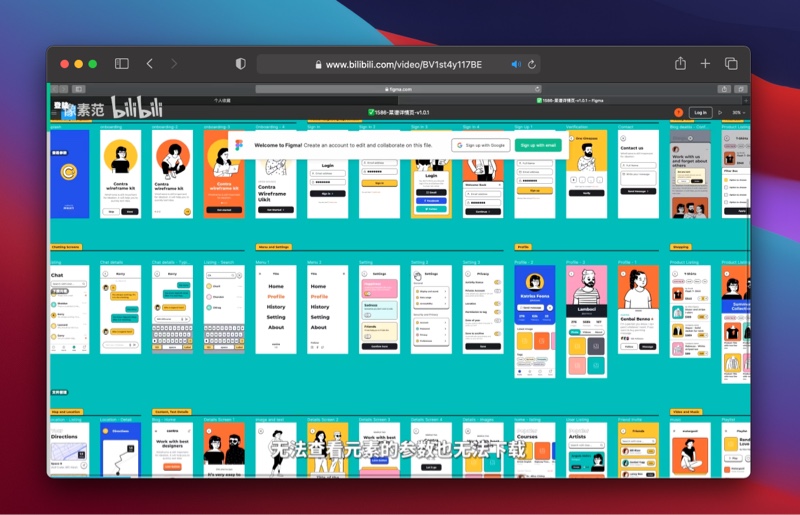
Task: Click Sign up with email button
Action: tap(538, 145)
